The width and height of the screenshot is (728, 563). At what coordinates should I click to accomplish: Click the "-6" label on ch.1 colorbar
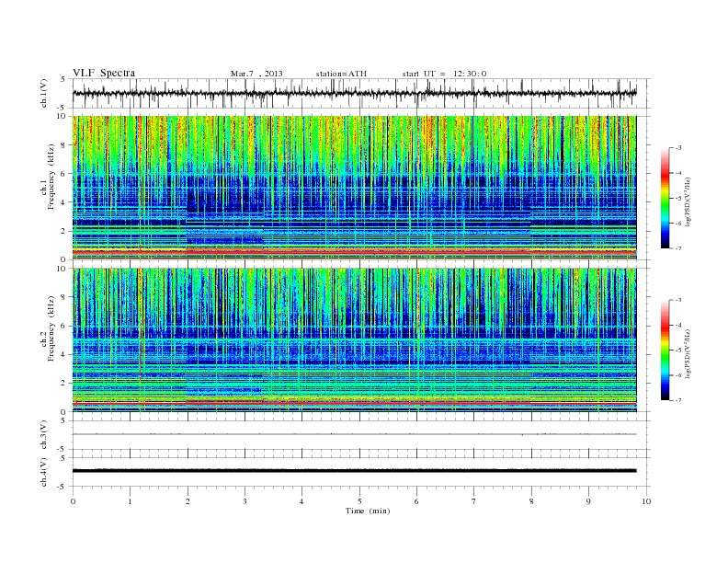click(677, 224)
